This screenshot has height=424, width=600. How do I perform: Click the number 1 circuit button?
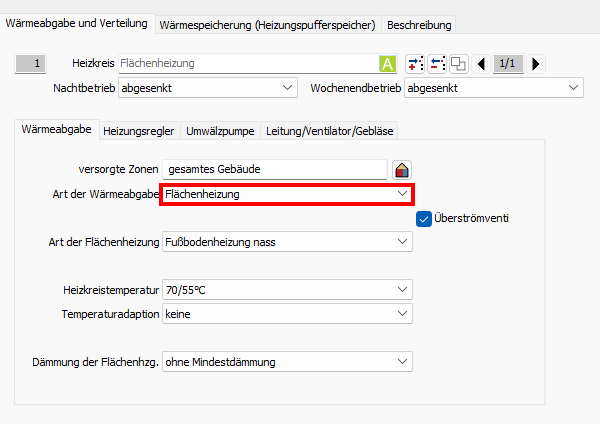tap(36, 64)
